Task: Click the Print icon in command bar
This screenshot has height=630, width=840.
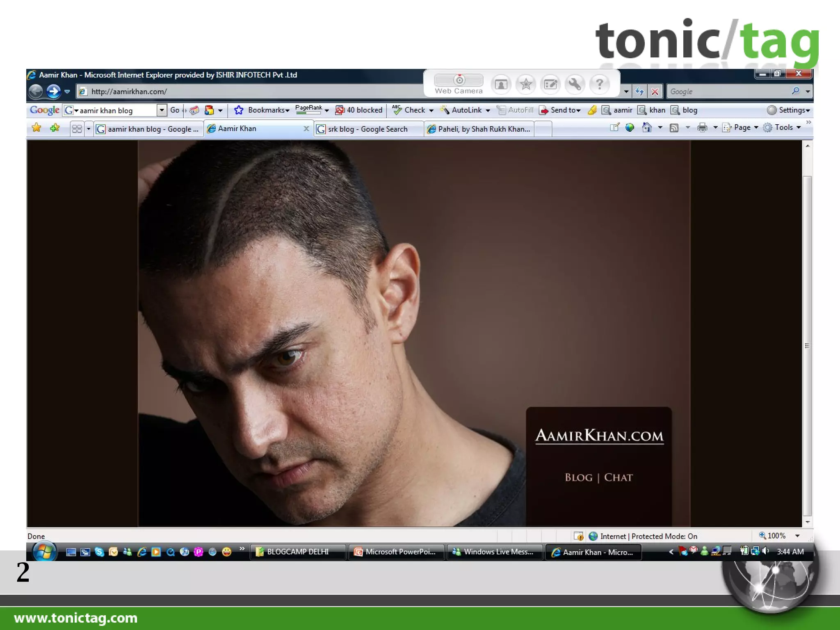Action: click(702, 128)
